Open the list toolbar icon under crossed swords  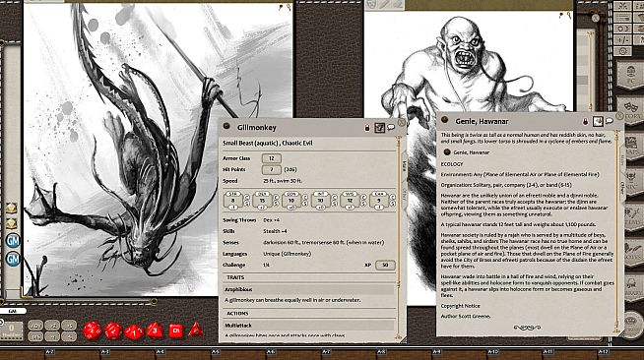(622, 18)
